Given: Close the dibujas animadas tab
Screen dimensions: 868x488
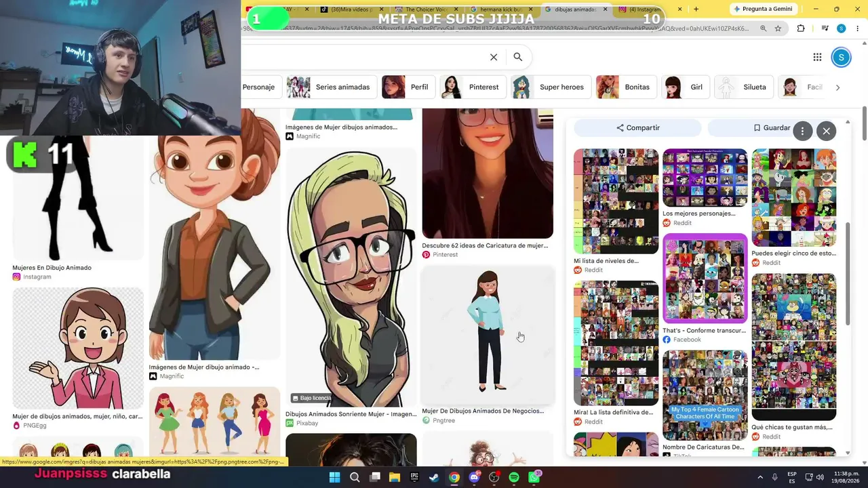Looking at the screenshot, I should (x=605, y=9).
